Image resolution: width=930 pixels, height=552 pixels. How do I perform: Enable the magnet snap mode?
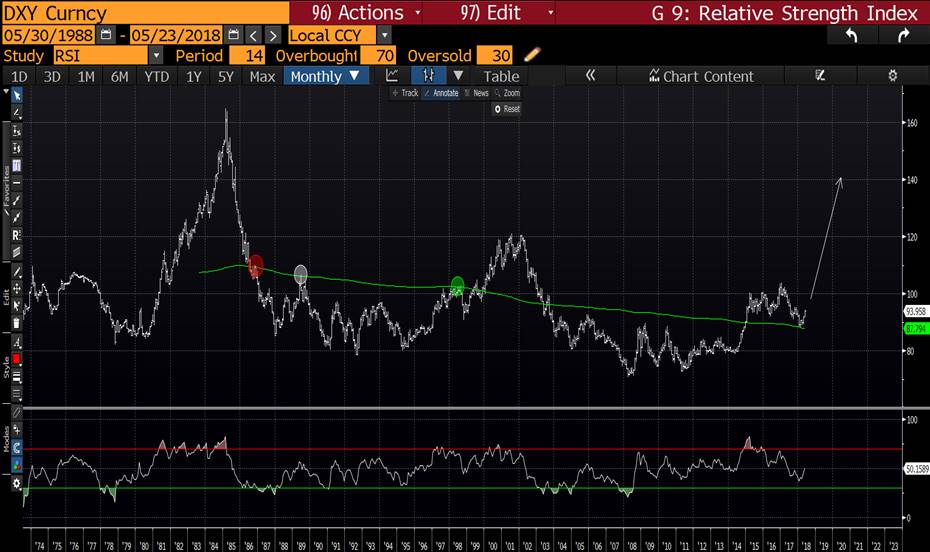[x=17, y=447]
